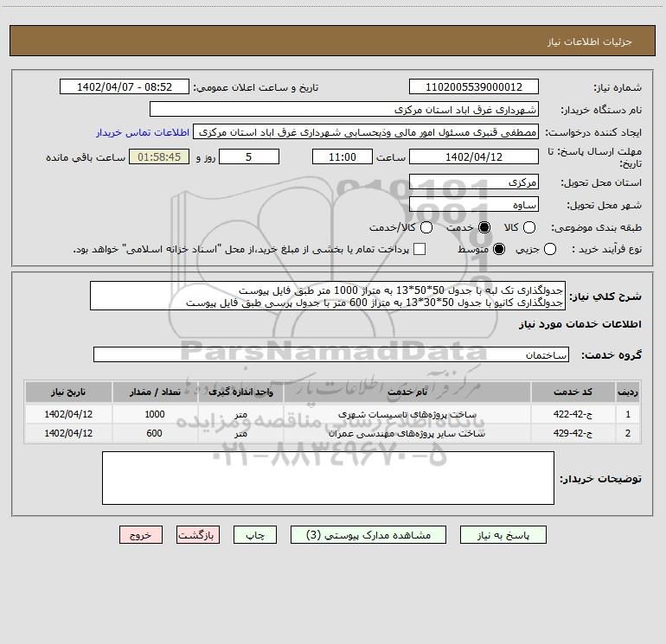This screenshot has width=666, height=644.
Task: Click service code ج-42-429 cell
Action: [x=573, y=433]
